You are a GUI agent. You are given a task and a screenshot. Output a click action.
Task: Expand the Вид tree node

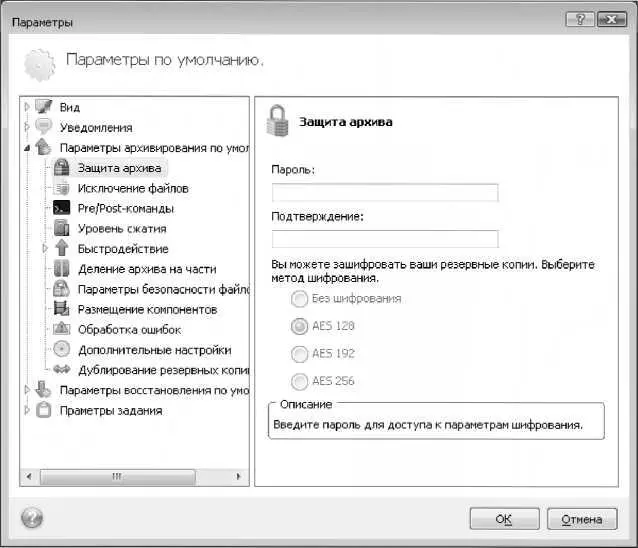(27, 107)
